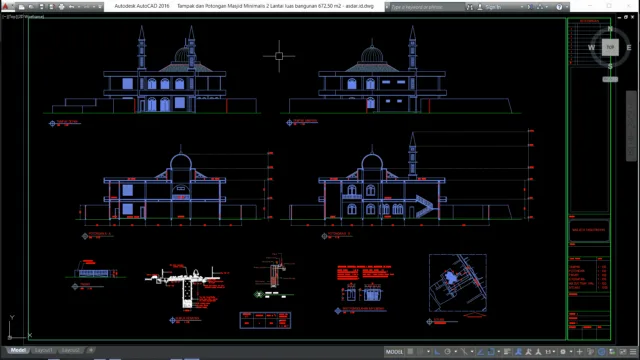Click the hardware acceleration icon
The height and width of the screenshot is (360, 640).
coord(602,352)
